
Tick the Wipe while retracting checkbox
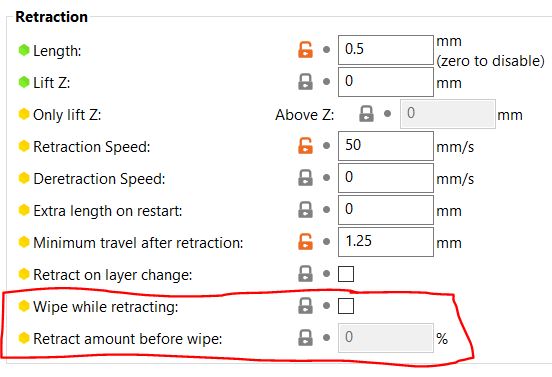[346, 306]
